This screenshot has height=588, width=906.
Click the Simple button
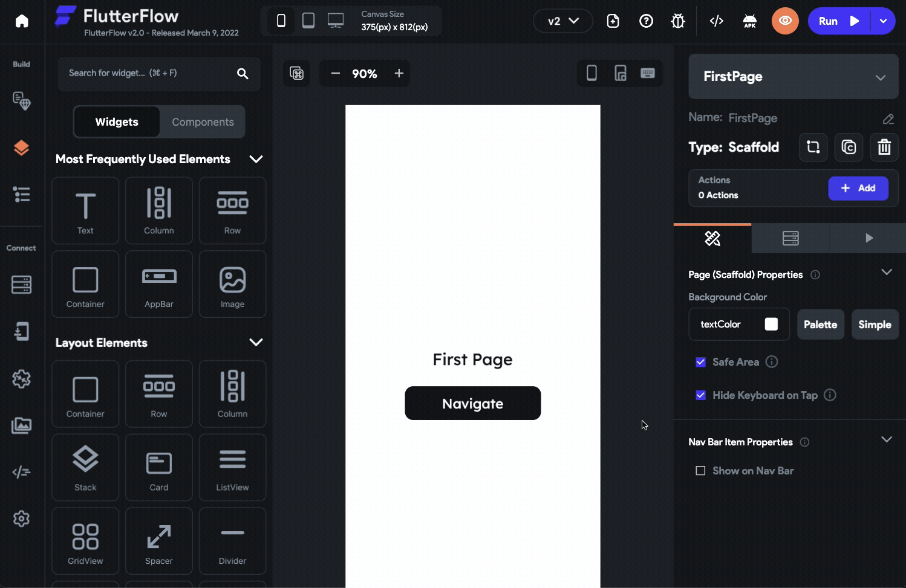(x=875, y=325)
